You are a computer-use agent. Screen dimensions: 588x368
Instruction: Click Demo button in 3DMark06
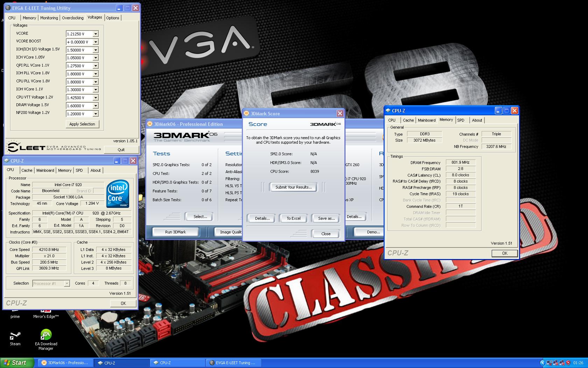[x=369, y=232]
